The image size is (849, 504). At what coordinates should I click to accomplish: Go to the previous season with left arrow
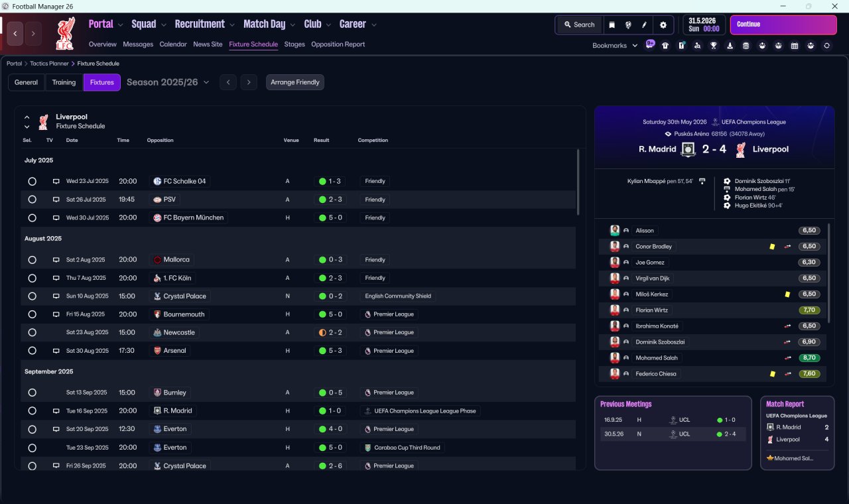pos(228,82)
